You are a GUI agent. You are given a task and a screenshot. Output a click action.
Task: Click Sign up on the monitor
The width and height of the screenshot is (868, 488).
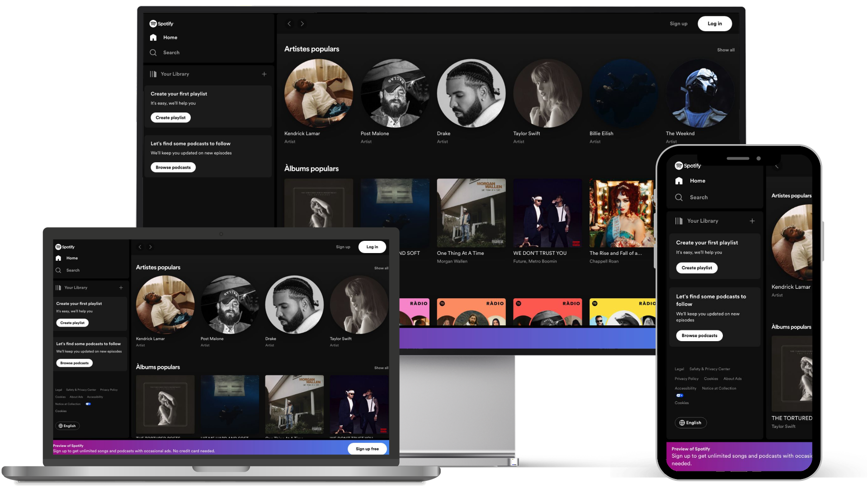(679, 23)
